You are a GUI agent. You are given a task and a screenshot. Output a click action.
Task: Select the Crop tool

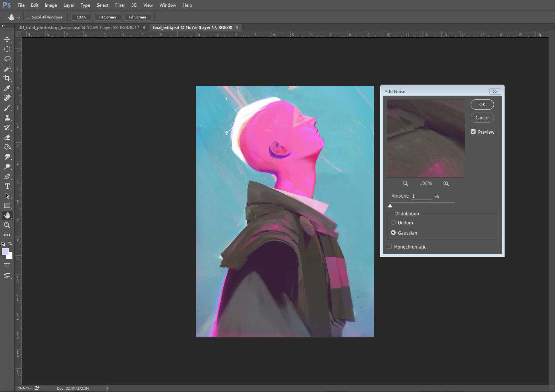[x=7, y=78]
